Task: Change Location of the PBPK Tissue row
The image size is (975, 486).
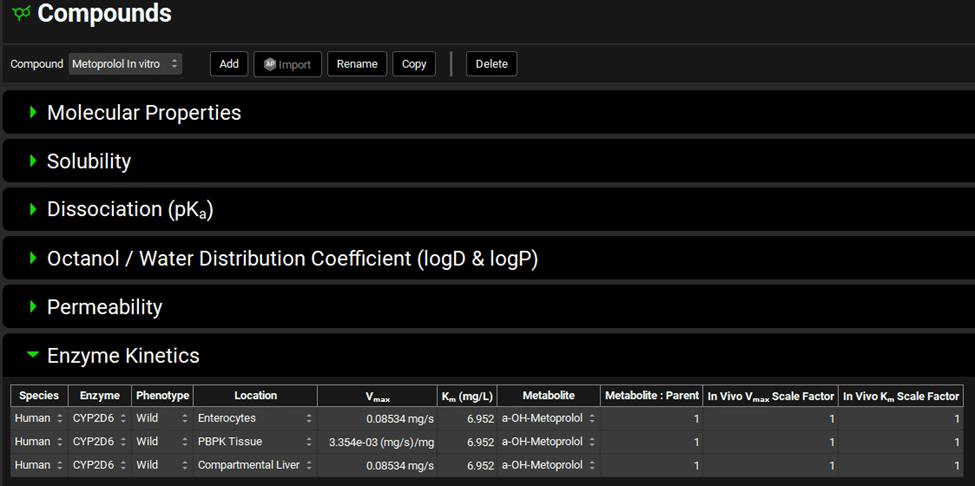Action: (x=255, y=442)
